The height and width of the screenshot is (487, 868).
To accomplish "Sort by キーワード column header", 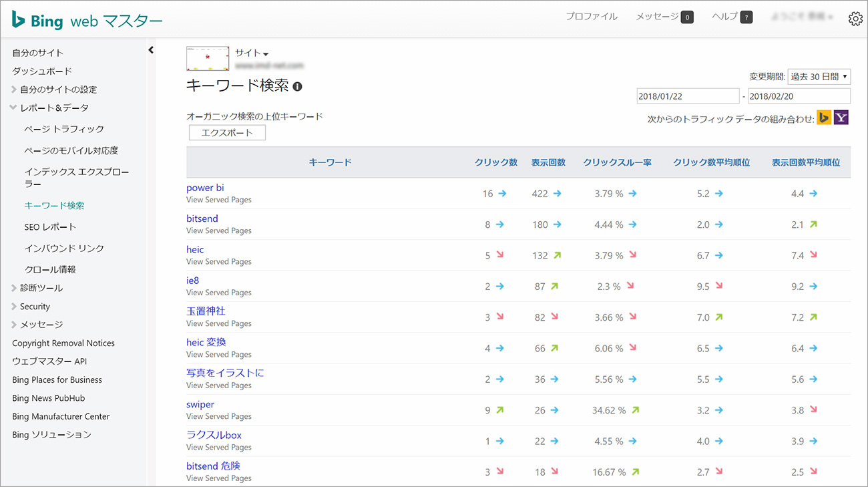I will [330, 162].
